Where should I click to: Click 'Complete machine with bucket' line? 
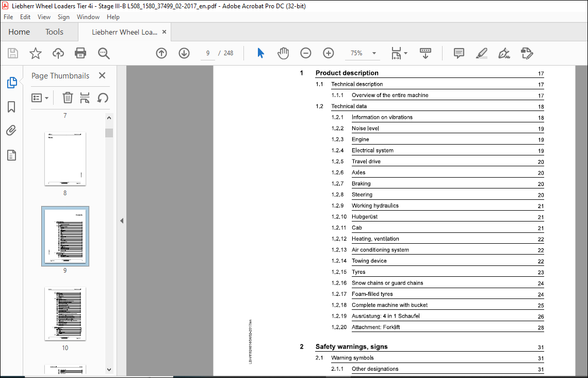[x=389, y=305]
